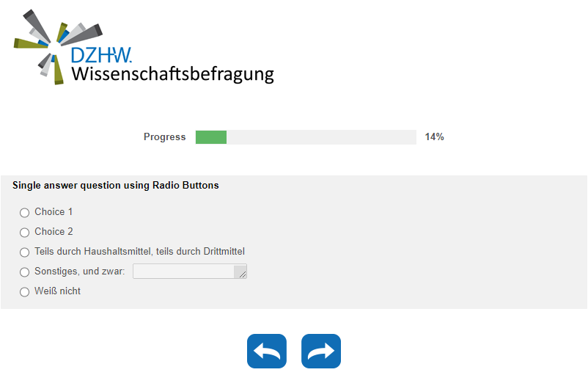The height and width of the screenshot is (375, 588).
Task: Focus the Sonstiges free-text input field
Action: (183, 272)
